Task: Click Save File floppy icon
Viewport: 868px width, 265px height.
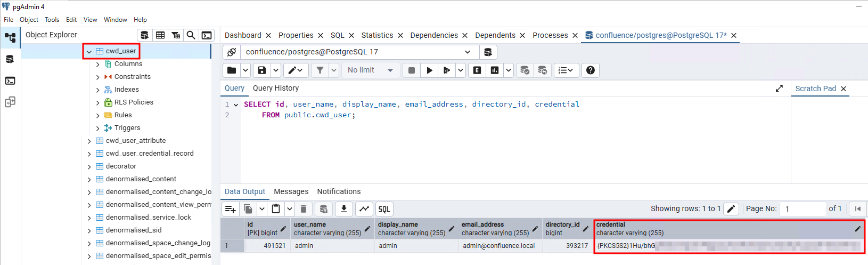Action: click(261, 70)
